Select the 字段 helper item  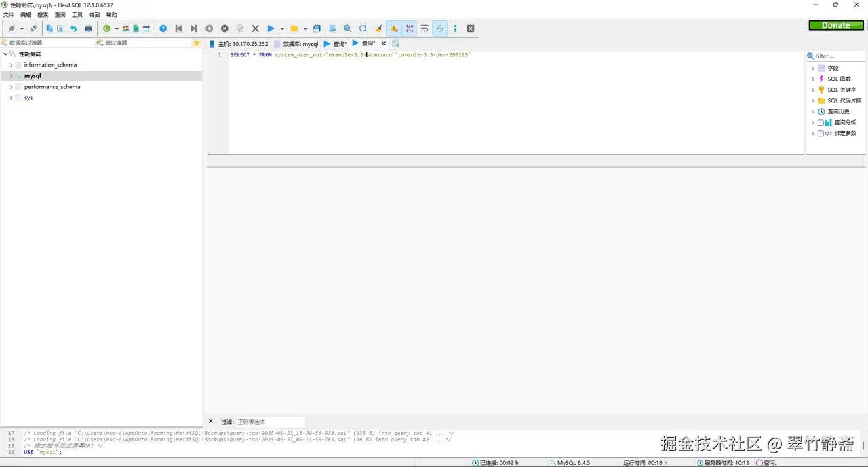point(833,69)
